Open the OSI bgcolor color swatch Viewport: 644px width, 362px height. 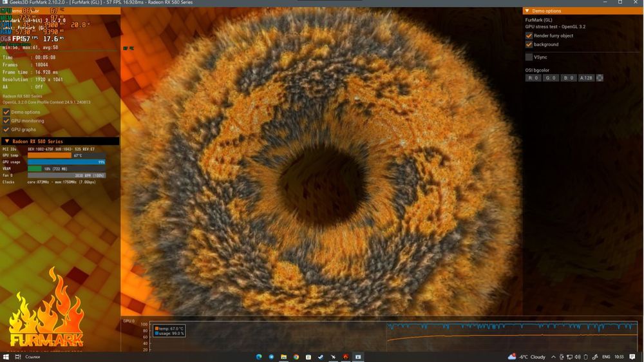(x=600, y=78)
